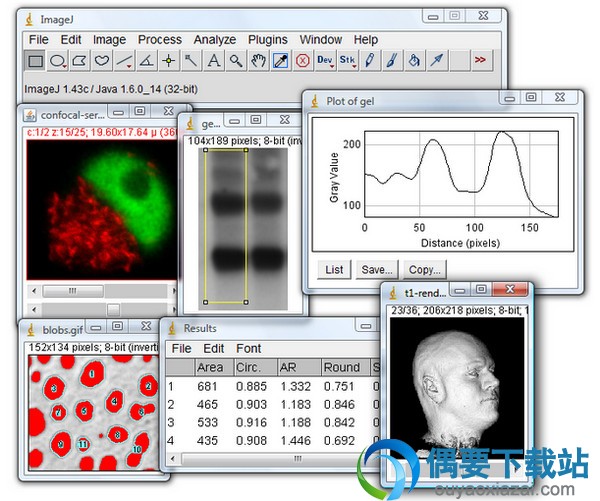Click blob number 1 in blobs.gif
This screenshot has width=600, height=501.
point(92,374)
